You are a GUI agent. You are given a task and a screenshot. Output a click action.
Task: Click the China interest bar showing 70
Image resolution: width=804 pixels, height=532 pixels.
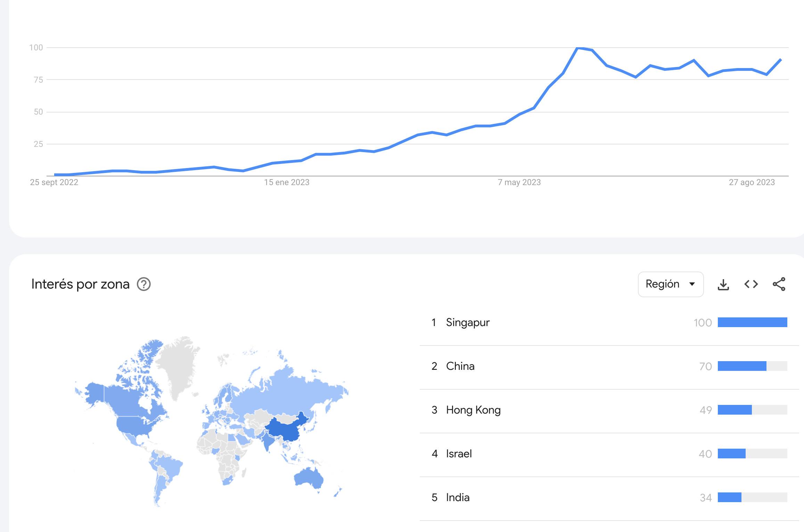point(742,366)
